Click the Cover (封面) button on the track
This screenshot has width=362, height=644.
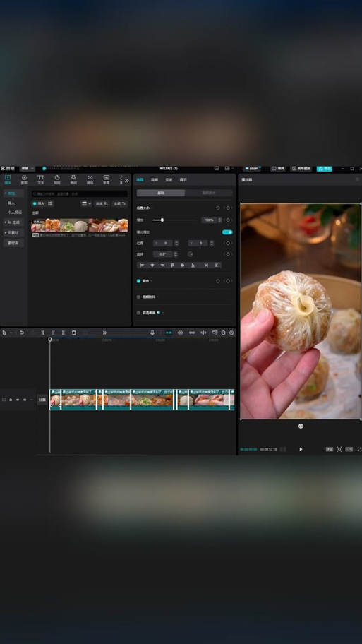[x=42, y=400]
